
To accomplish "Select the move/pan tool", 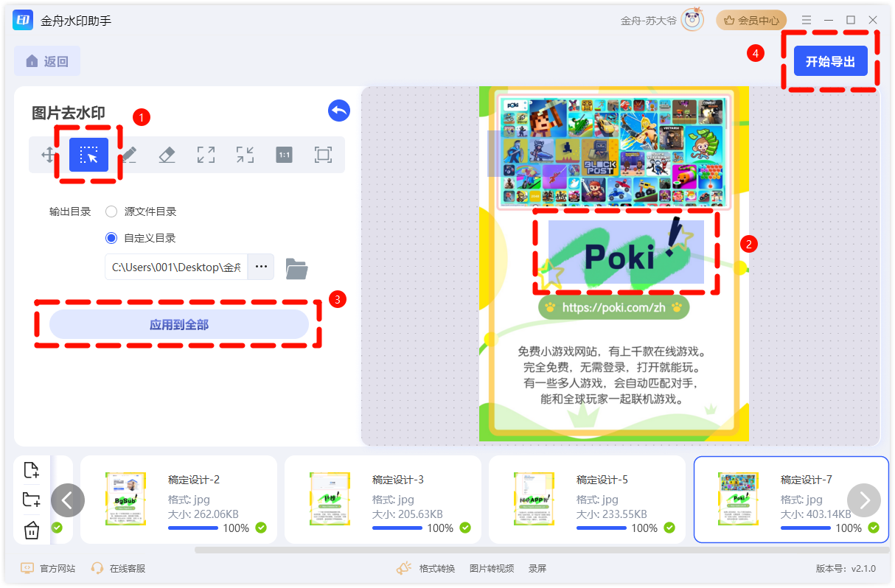I will pyautogui.click(x=49, y=155).
